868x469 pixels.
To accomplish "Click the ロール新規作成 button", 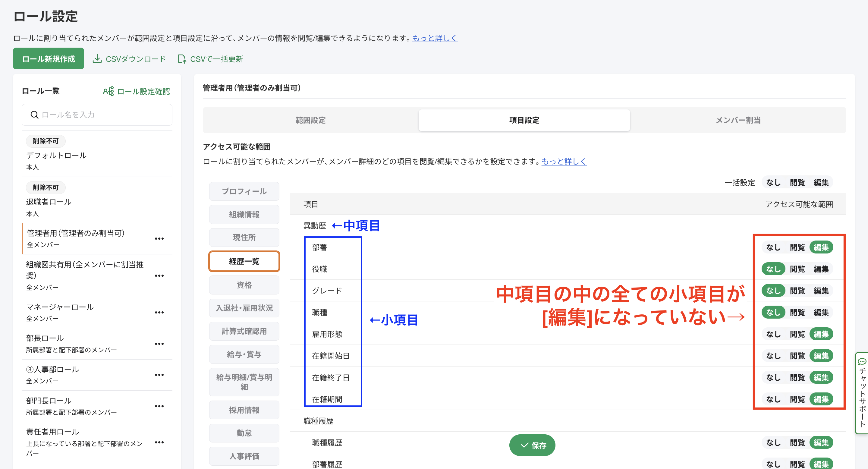I will point(48,58).
